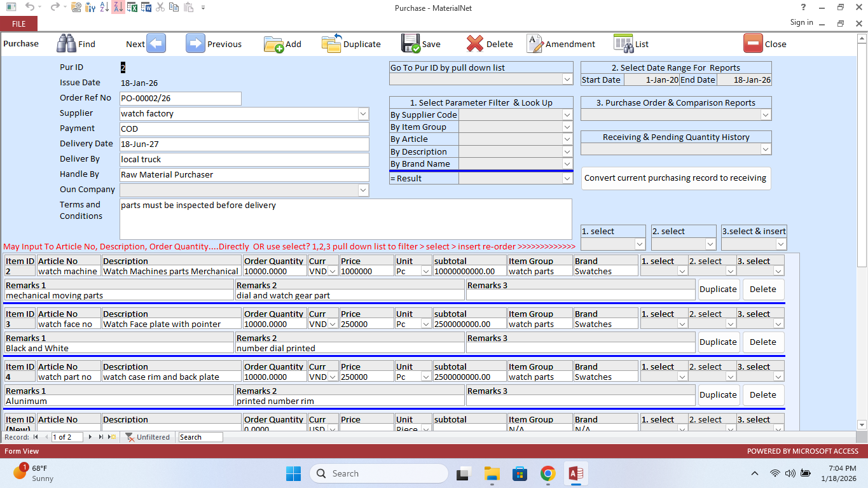Open the FILE menu tab

[18, 24]
